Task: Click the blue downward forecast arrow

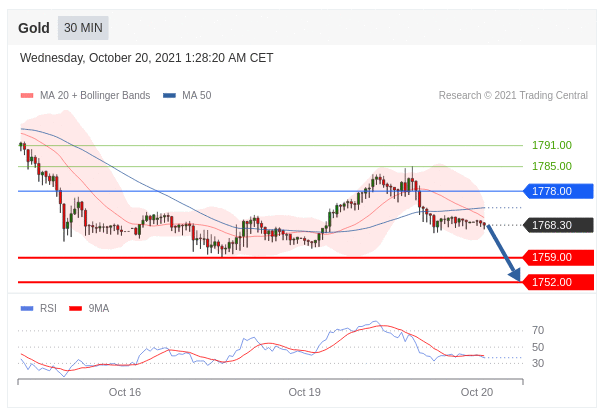Action: [x=503, y=253]
